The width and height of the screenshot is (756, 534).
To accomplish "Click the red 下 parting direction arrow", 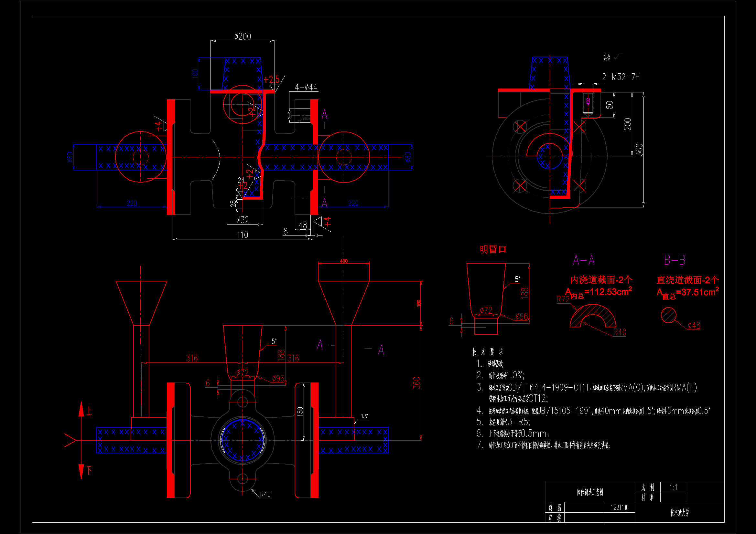I will pyautogui.click(x=81, y=469).
